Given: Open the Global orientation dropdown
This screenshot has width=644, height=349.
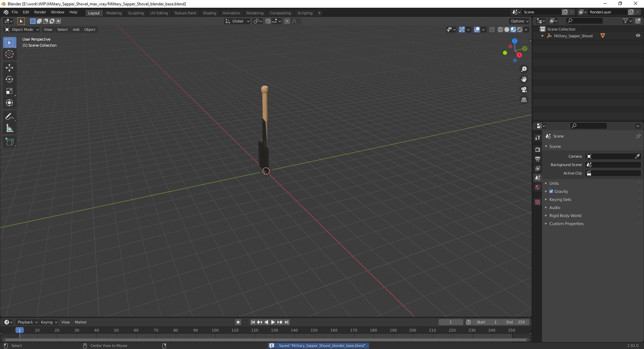Looking at the screenshot, I should (237, 21).
